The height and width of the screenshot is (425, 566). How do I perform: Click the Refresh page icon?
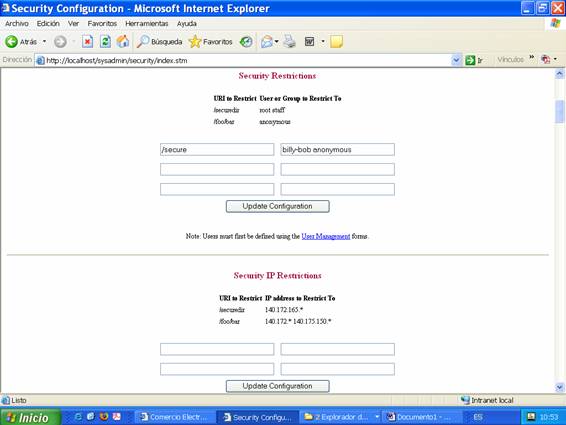pos(105,42)
